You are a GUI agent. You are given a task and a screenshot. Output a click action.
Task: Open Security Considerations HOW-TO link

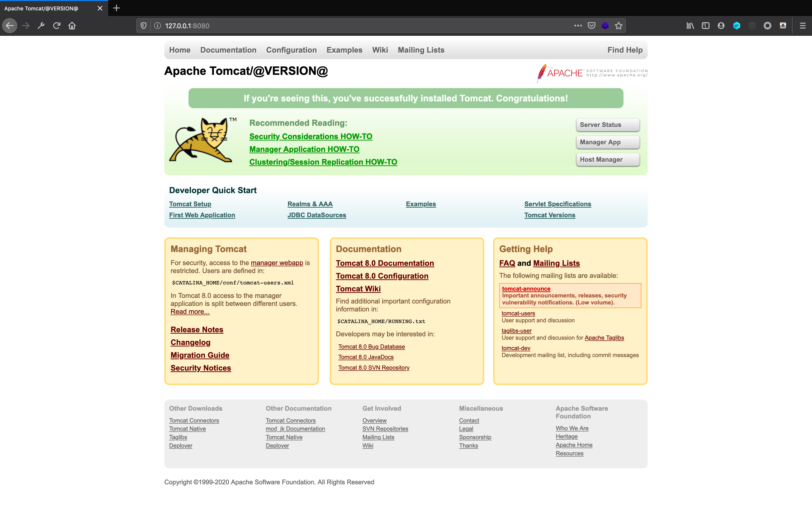pos(311,136)
